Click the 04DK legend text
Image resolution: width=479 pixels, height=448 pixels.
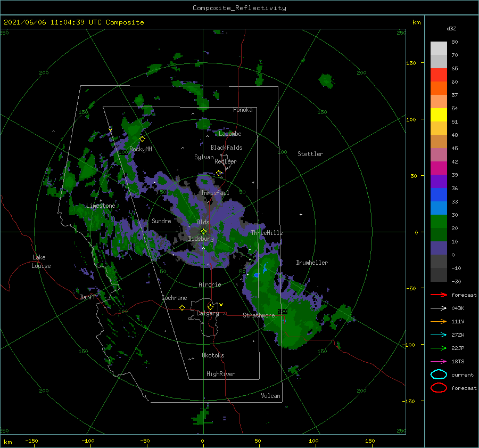(x=458, y=308)
